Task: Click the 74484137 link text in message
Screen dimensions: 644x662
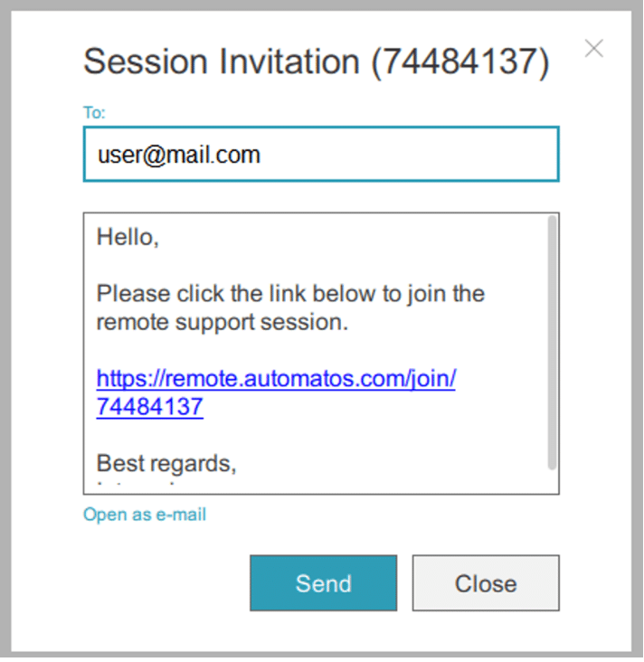Action: tap(150, 407)
